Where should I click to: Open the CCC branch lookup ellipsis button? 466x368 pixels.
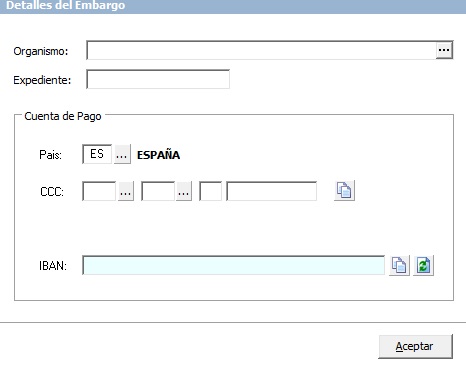pos(184,191)
